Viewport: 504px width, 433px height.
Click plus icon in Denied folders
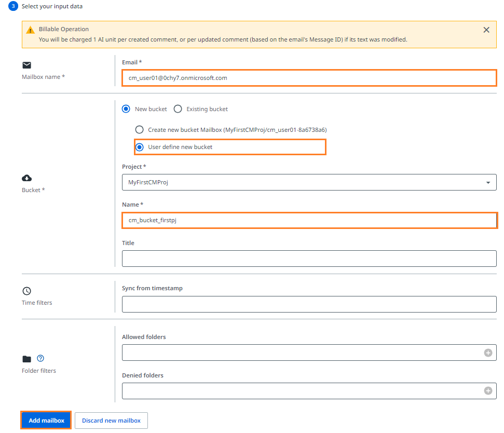pos(488,391)
